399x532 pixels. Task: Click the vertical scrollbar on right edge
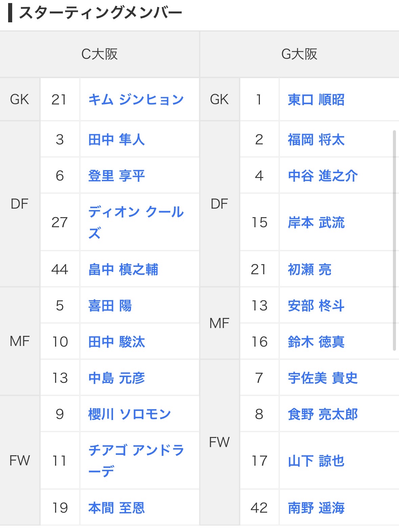pos(394,240)
